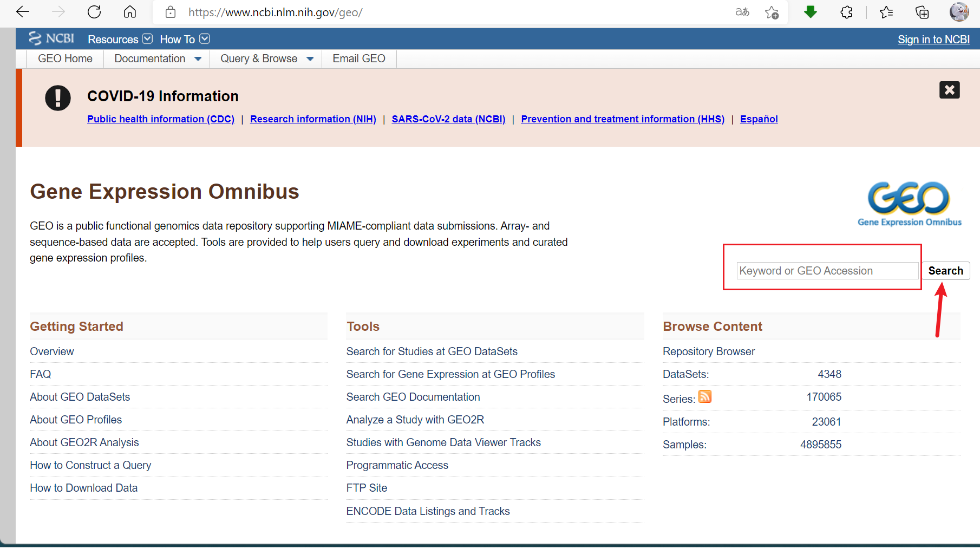Open the FAQ link
The image size is (980, 548).
tap(41, 374)
